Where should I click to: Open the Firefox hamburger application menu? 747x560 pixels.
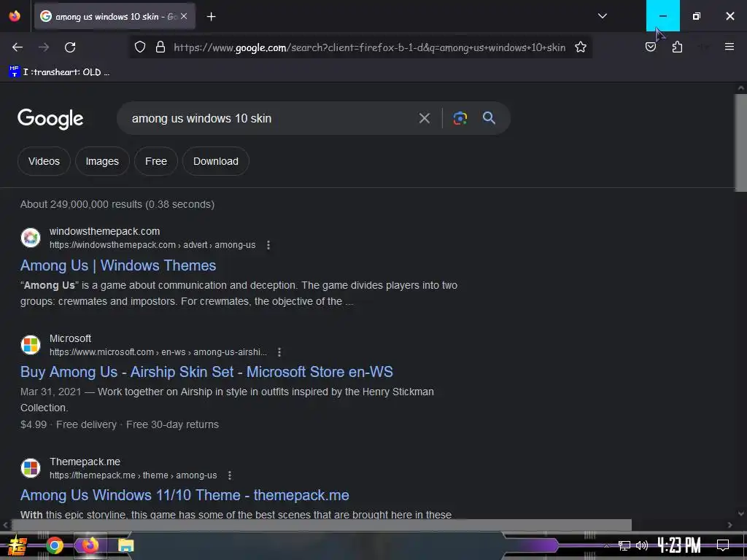pyautogui.click(x=729, y=47)
